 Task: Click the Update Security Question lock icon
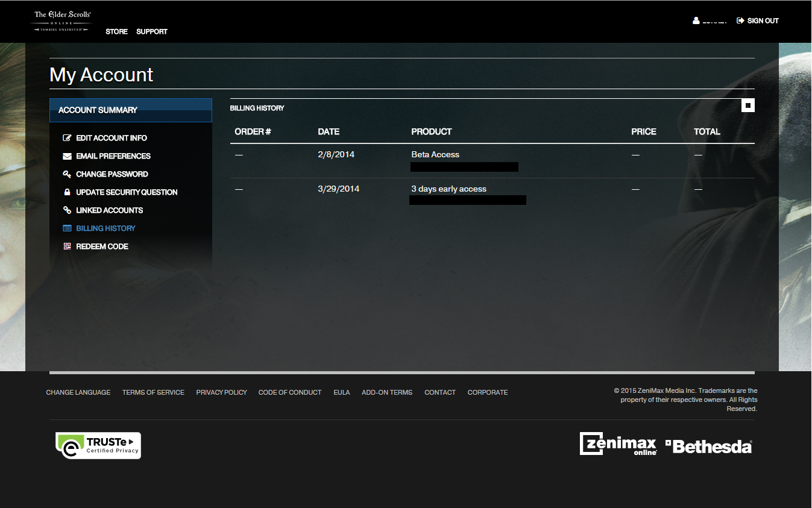(67, 192)
